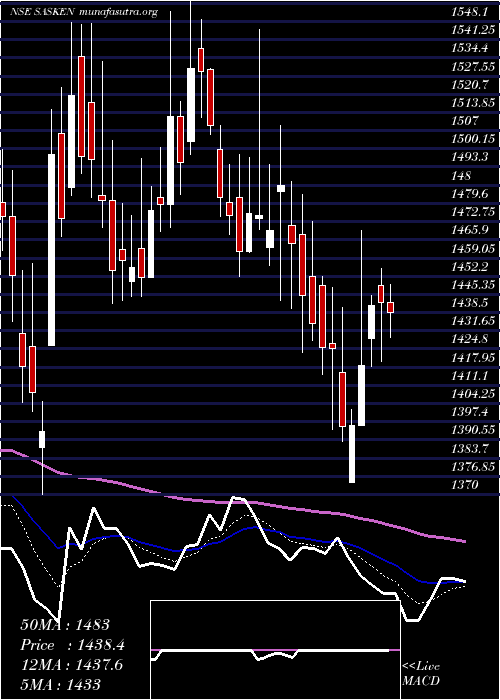Click the 1459.05 price axis label
The width and height of the screenshot is (500, 700).
point(473,248)
